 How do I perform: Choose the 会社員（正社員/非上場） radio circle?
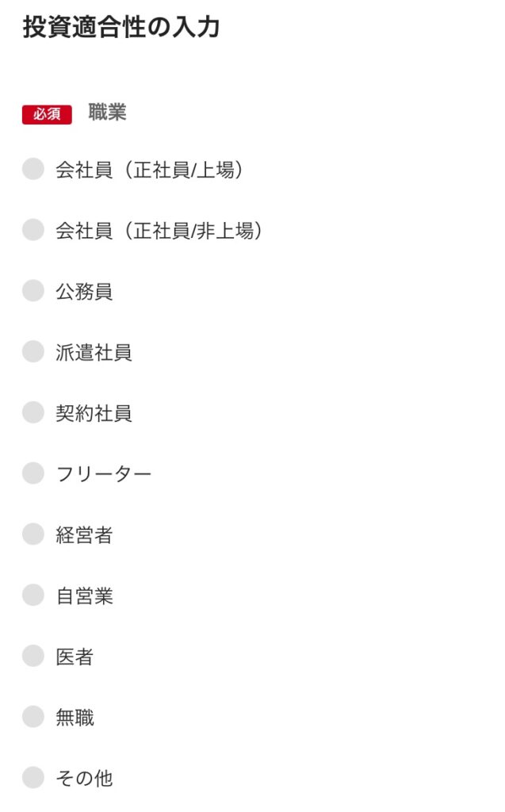pos(33,230)
